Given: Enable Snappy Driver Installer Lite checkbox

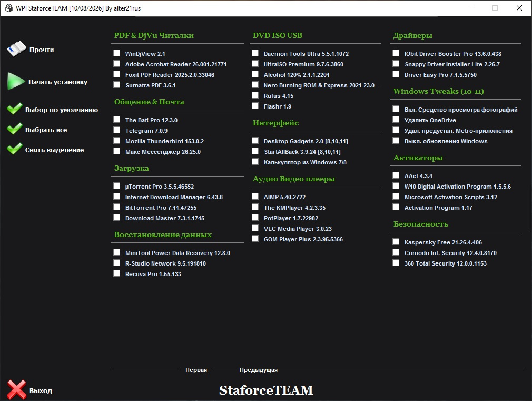Looking at the screenshot, I should (396, 63).
